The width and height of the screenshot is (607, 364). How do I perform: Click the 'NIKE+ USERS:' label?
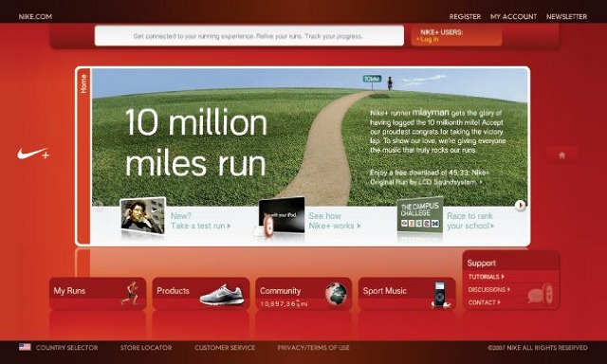tap(441, 32)
